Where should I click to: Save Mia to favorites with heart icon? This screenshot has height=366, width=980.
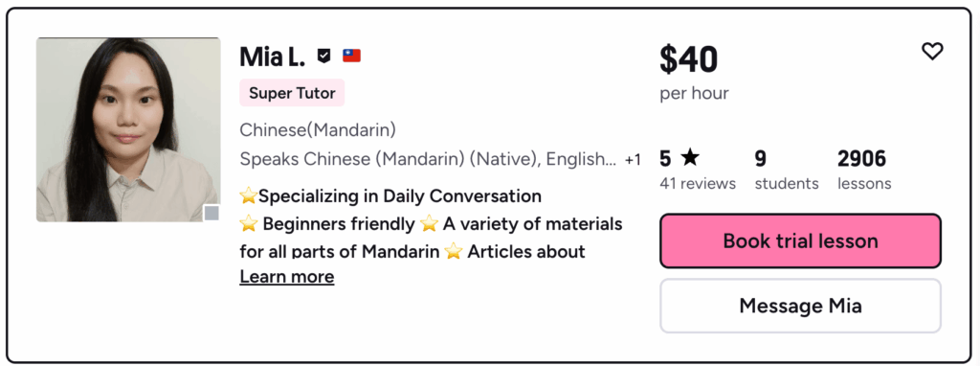(x=932, y=52)
